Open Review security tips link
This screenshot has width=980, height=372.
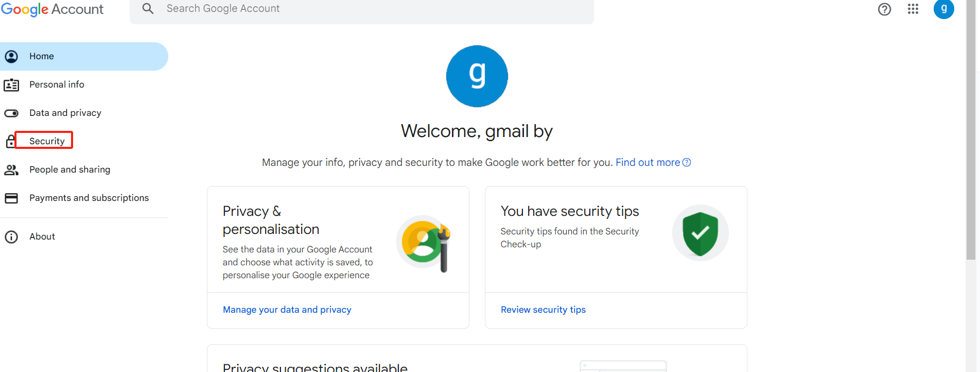pyautogui.click(x=543, y=310)
